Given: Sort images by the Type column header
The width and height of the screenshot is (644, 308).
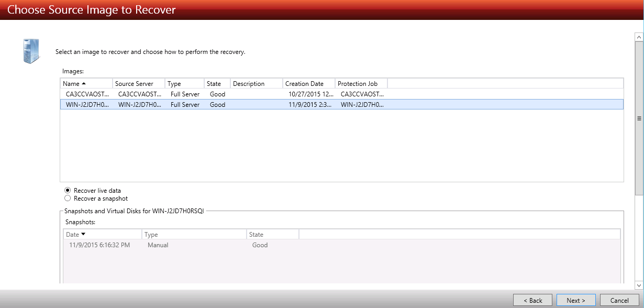Looking at the screenshot, I should (x=184, y=84).
